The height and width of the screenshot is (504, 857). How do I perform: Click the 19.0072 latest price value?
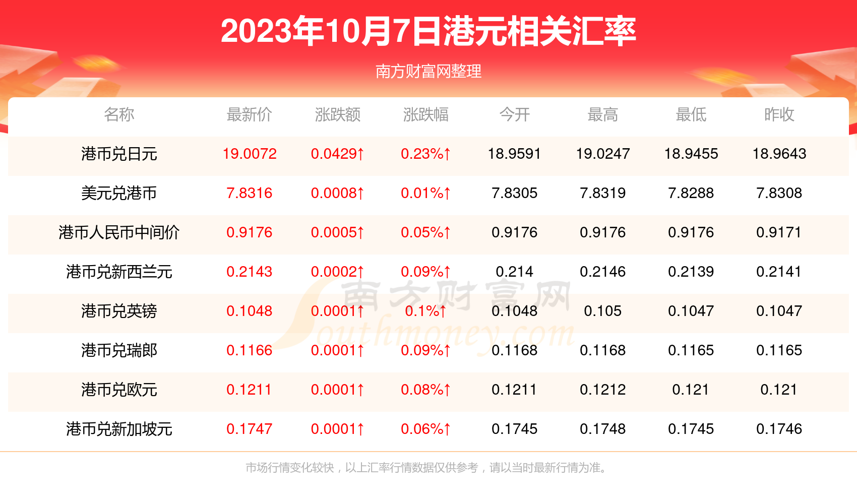[250, 154]
